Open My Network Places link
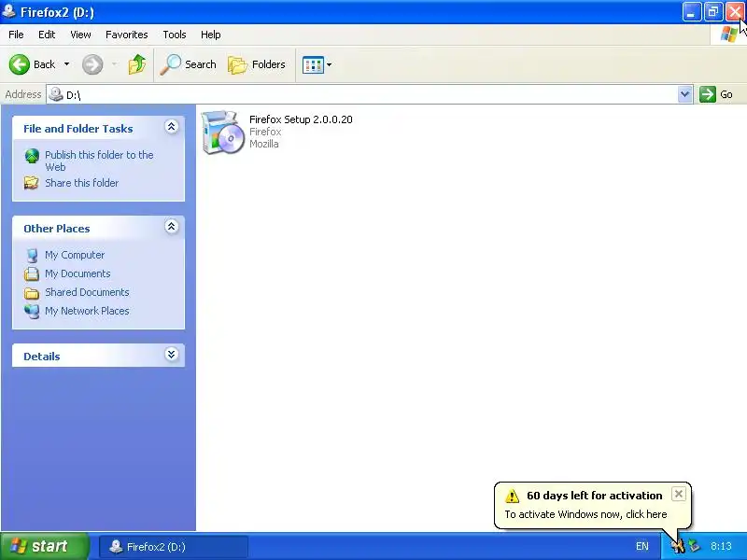The width and height of the screenshot is (747, 560). pos(87,311)
